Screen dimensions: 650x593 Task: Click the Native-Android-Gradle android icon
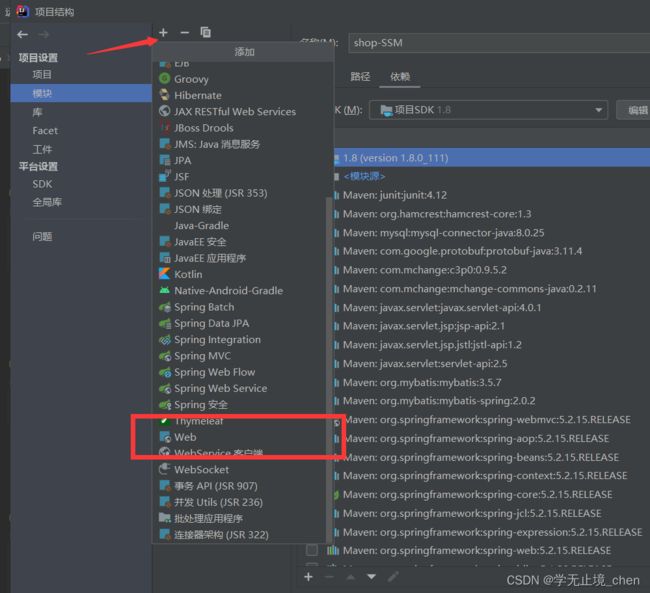pyautogui.click(x=165, y=290)
